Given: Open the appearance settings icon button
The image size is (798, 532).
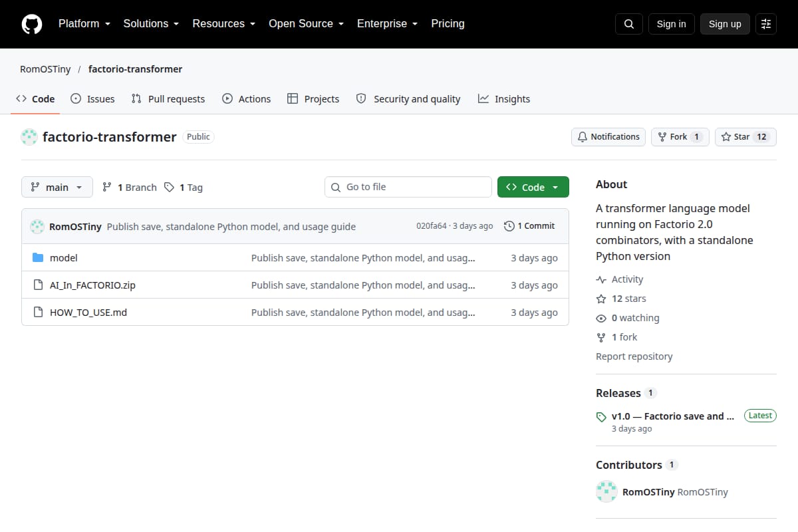Looking at the screenshot, I should click(x=766, y=24).
